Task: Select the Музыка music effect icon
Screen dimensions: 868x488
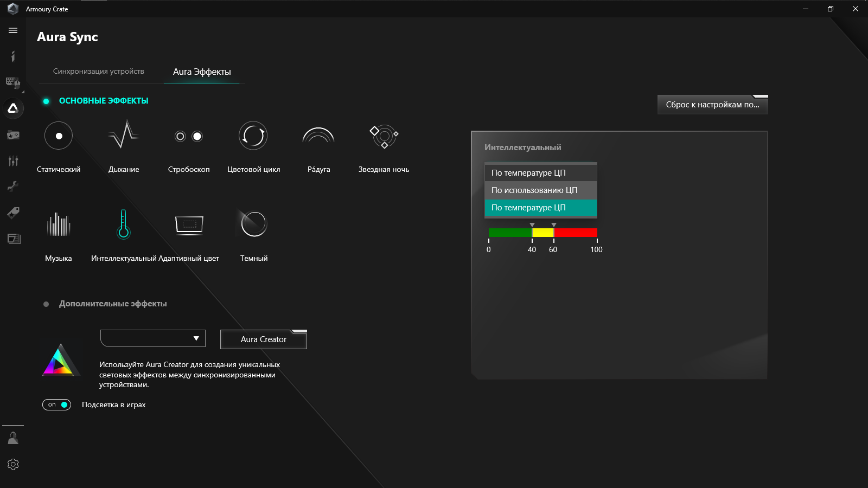Action: 59,224
